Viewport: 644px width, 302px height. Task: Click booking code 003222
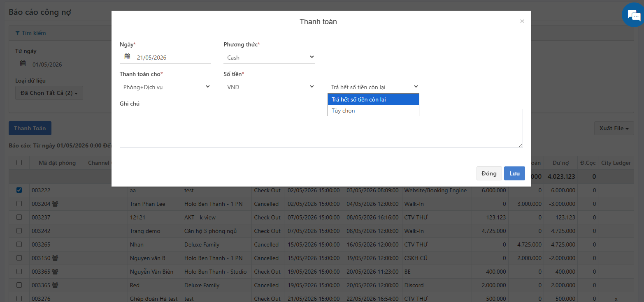tap(41, 190)
